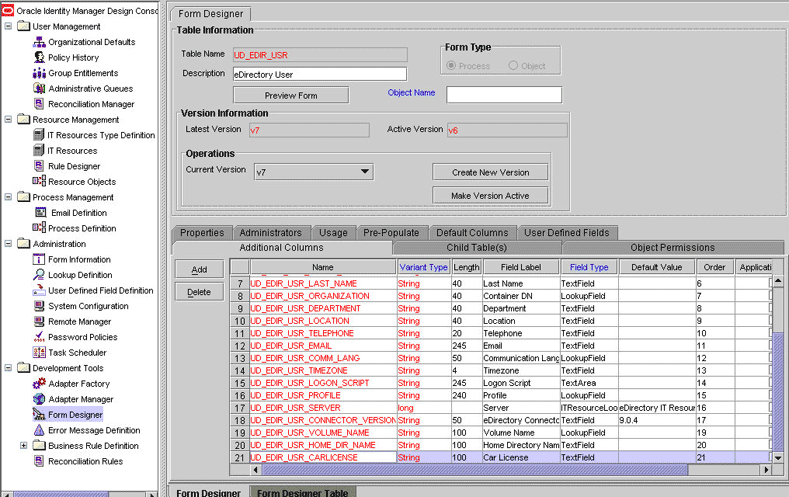Open Email Definition icon

(x=41, y=212)
